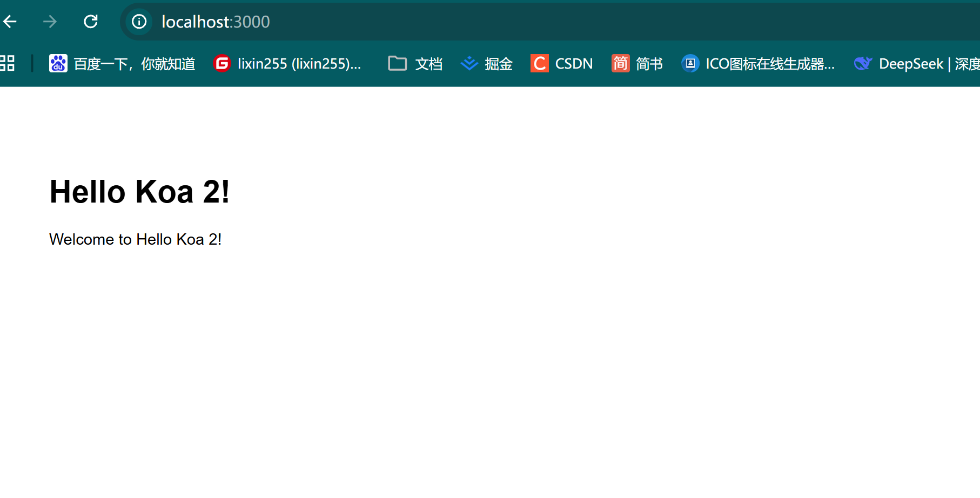Go back with the browser back arrow
Screen dimensions: 980x498
point(10,22)
